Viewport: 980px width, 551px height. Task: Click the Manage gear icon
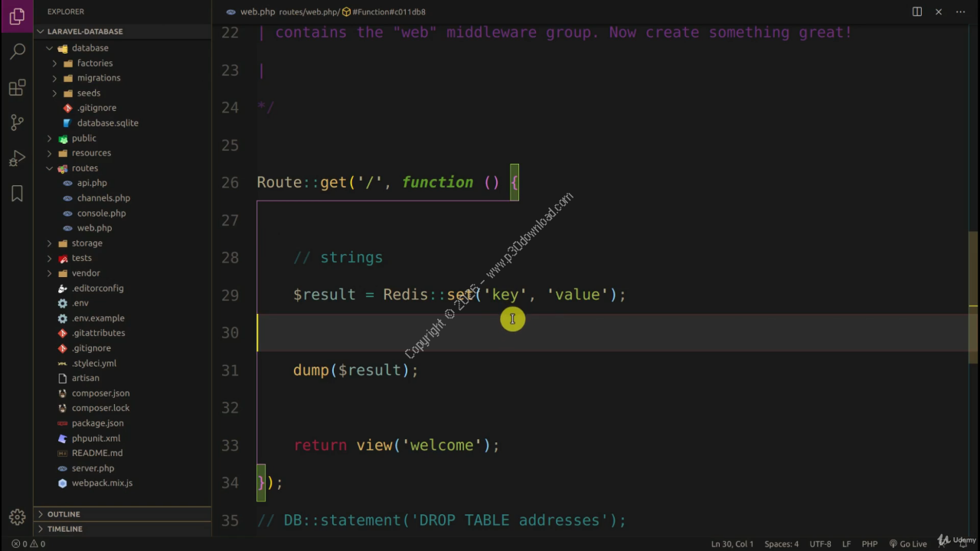coord(17,517)
